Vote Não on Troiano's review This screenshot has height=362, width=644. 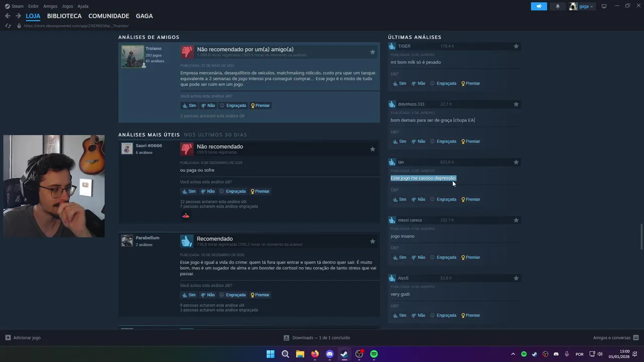point(208,106)
